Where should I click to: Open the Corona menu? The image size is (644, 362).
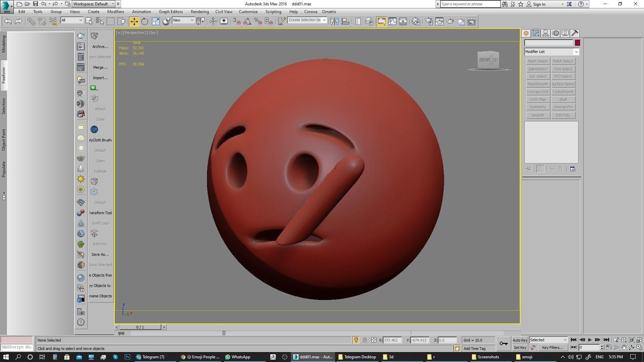click(311, 12)
